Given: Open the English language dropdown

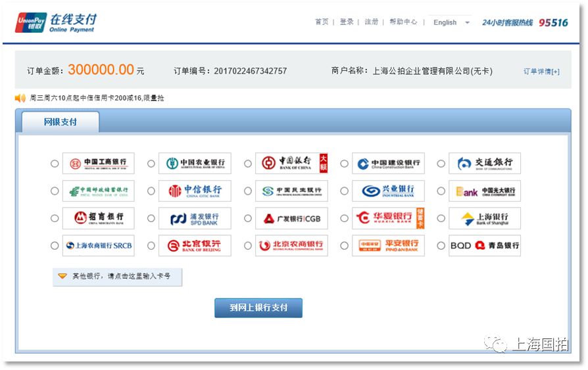Looking at the screenshot, I should tap(451, 22).
